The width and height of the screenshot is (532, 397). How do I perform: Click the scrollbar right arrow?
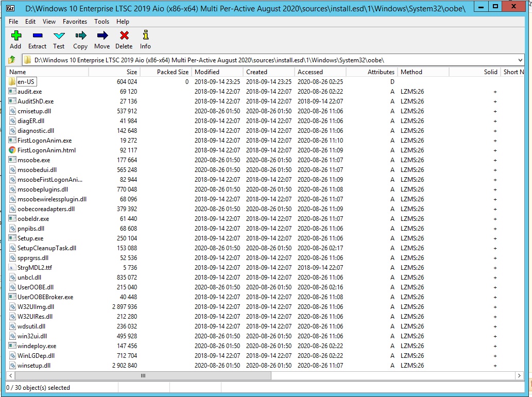(x=519, y=375)
